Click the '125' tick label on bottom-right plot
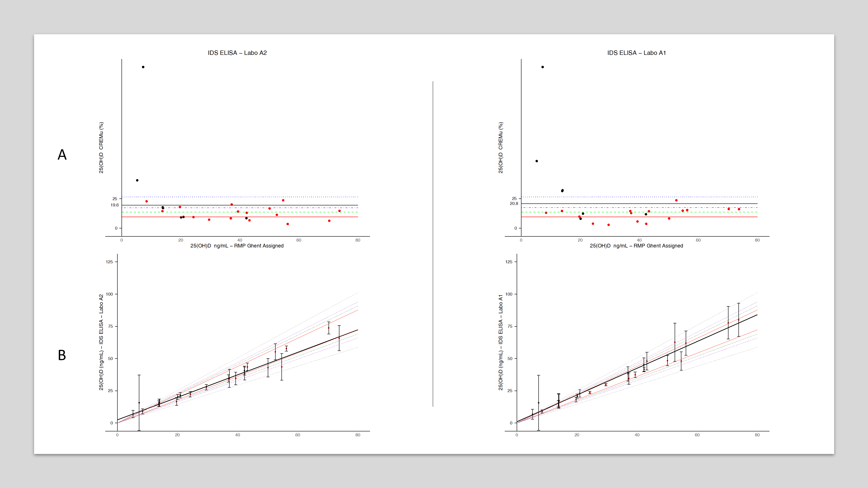868x488 pixels. [508, 262]
